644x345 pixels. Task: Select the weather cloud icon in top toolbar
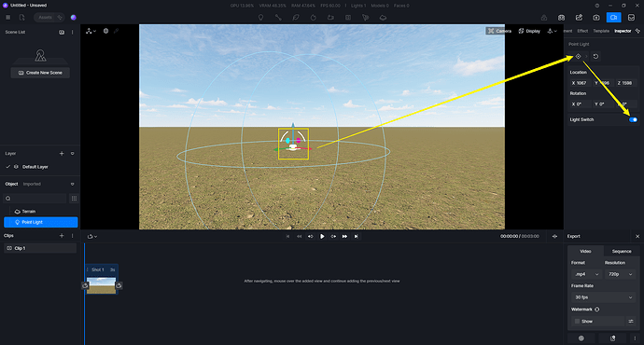383,18
